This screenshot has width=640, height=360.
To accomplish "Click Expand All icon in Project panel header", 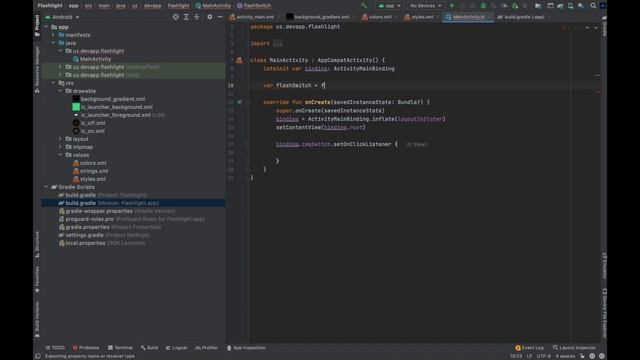I will [186, 17].
